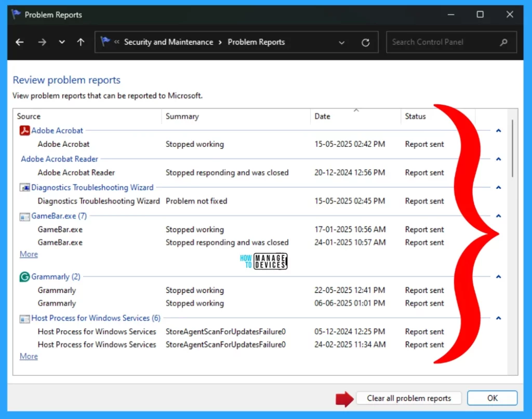The width and height of the screenshot is (532, 419).
Task: Click the Problem Reports title bar flag icon
Action: pos(16,14)
